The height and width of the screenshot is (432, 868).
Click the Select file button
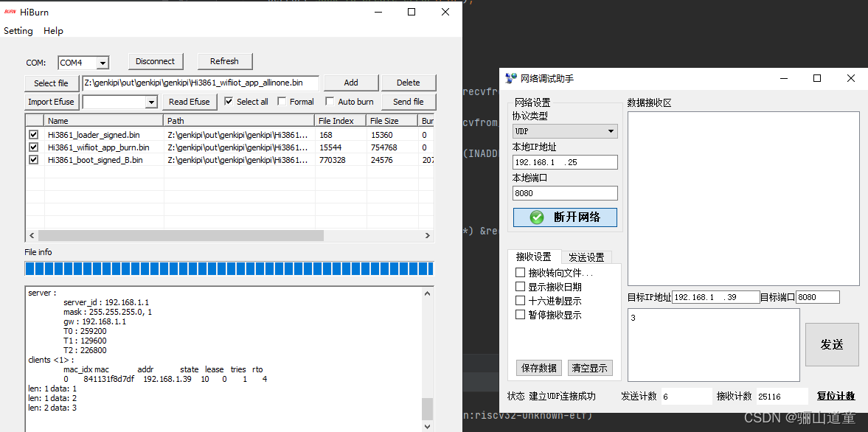coord(52,83)
